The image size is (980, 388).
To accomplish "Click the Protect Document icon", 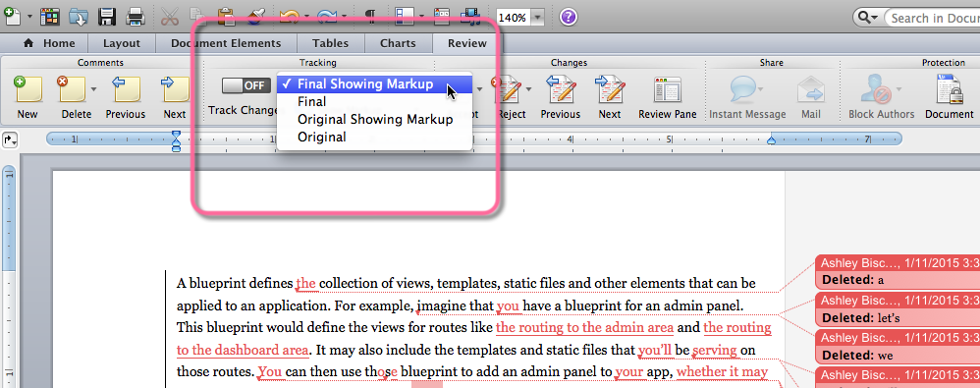I will [x=950, y=97].
